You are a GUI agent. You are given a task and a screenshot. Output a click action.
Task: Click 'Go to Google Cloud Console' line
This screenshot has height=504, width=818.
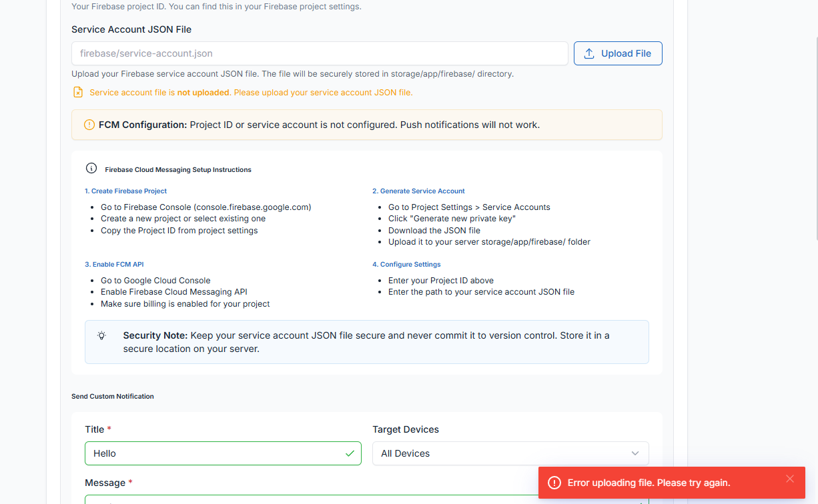point(155,281)
